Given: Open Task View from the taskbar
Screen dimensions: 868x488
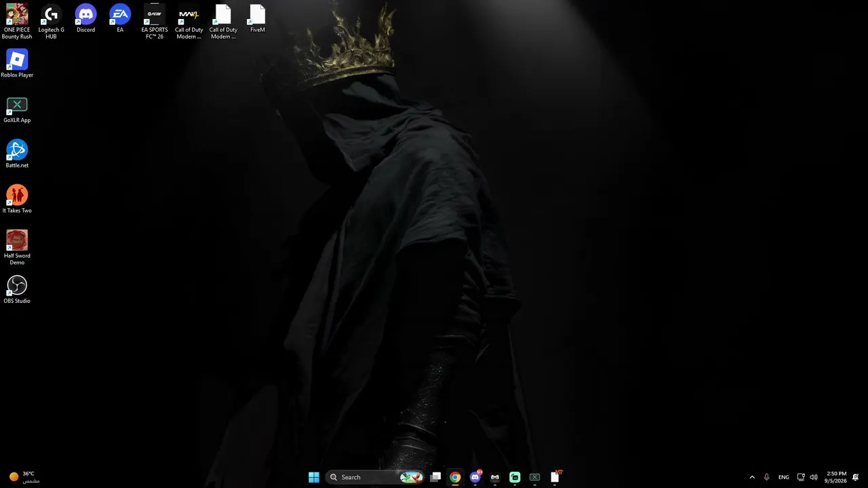Looking at the screenshot, I should point(435,477).
